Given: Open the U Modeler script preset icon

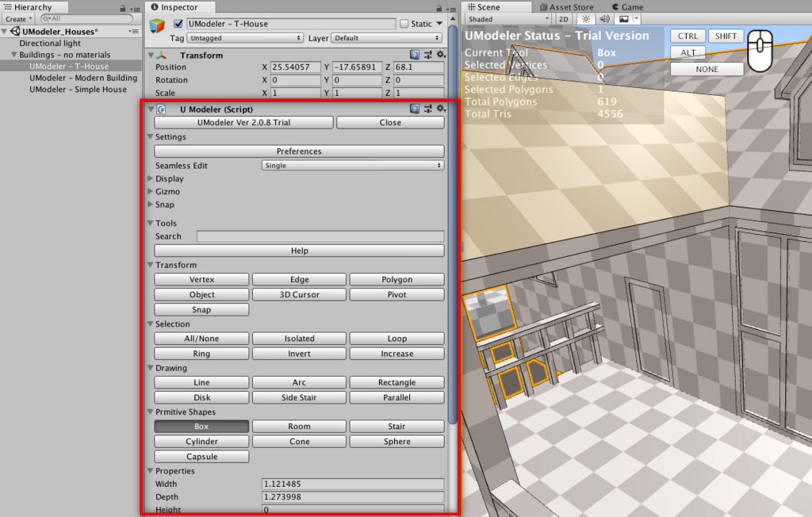Looking at the screenshot, I should pyautogui.click(x=427, y=109).
